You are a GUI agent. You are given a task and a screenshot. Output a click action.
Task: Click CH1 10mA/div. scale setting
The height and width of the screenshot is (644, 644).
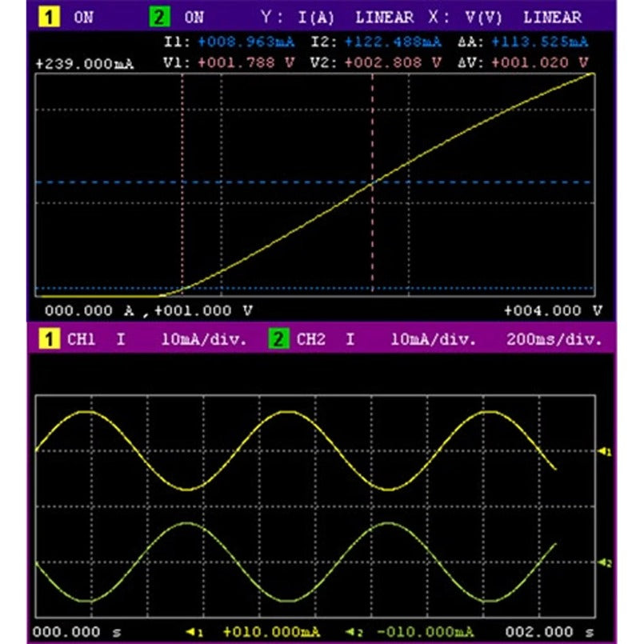pos(204,339)
